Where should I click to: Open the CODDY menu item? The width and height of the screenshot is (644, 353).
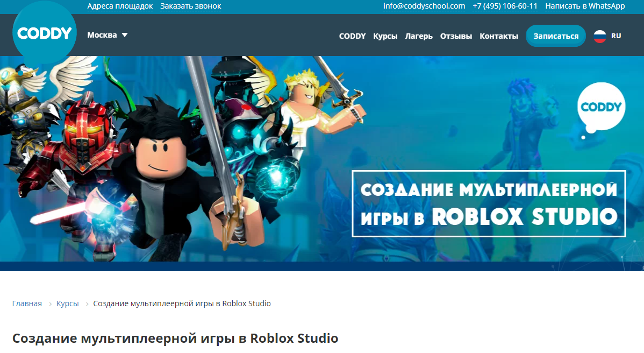tap(352, 36)
